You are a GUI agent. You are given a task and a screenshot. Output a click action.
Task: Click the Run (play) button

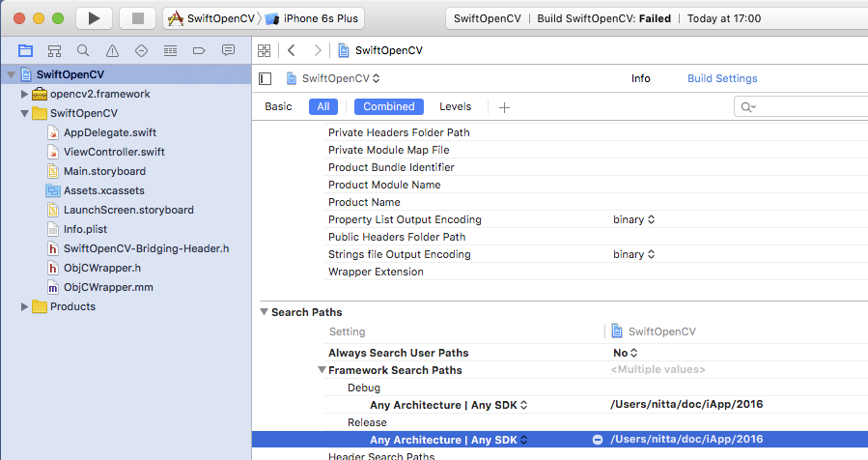pos(94,18)
